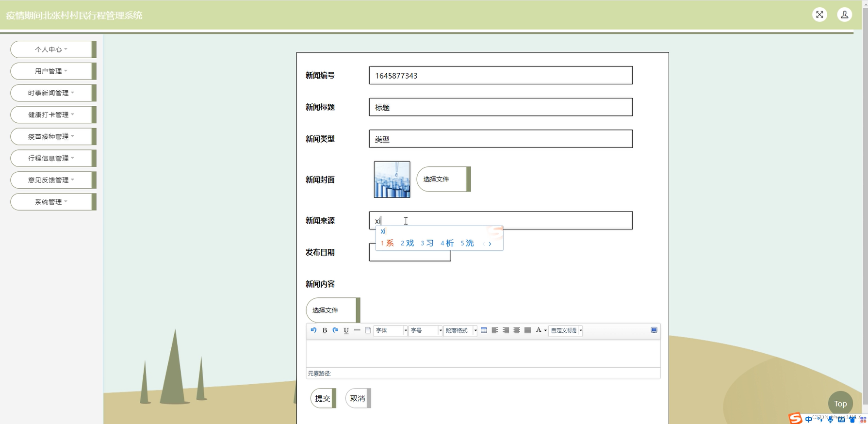This screenshot has height=424, width=868.
Task: Expand the 疫苗接种管理 sidebar menu
Action: click(53, 137)
